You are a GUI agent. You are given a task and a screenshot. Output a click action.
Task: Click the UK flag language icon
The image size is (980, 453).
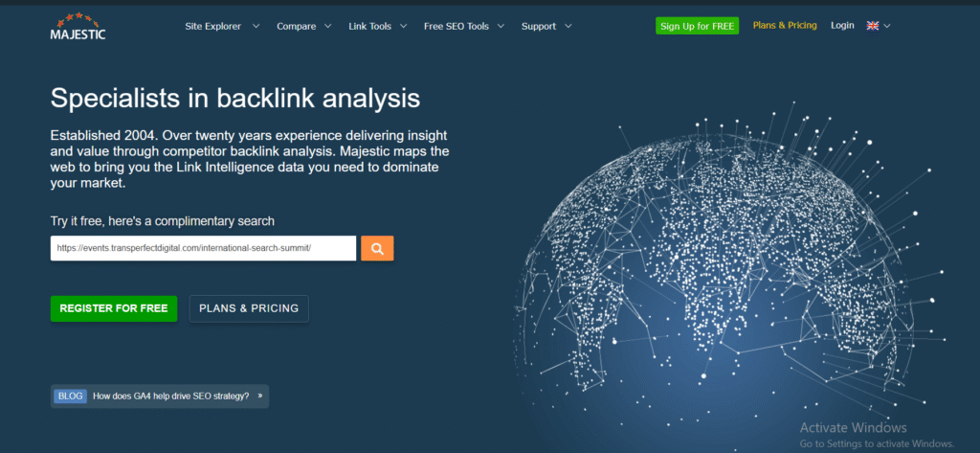[x=873, y=26]
